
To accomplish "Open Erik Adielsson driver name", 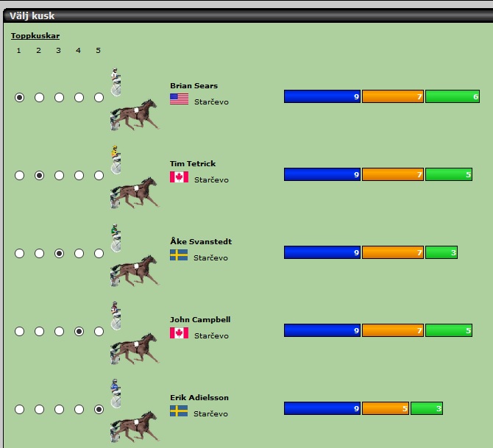I will 199,398.
